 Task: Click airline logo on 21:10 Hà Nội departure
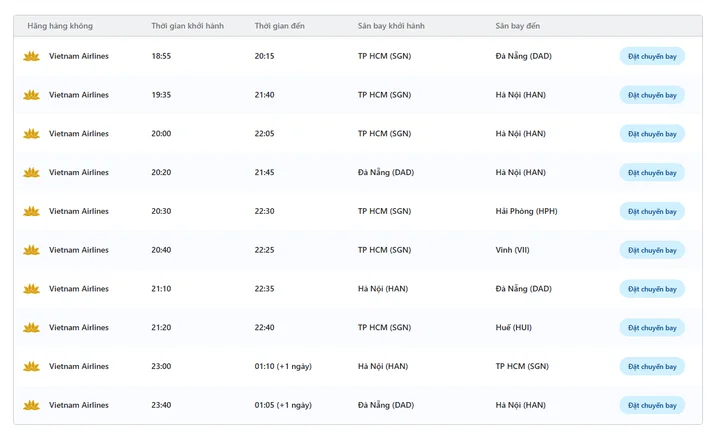coord(31,289)
